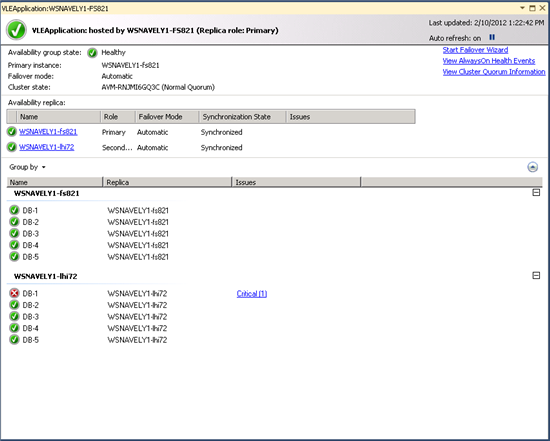Viewport: 550px width, 441px height.
Task: Open the Critical (1) issue link
Action: 252,294
